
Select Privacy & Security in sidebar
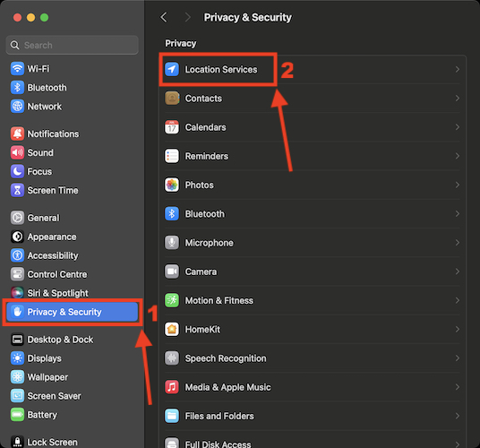73,312
